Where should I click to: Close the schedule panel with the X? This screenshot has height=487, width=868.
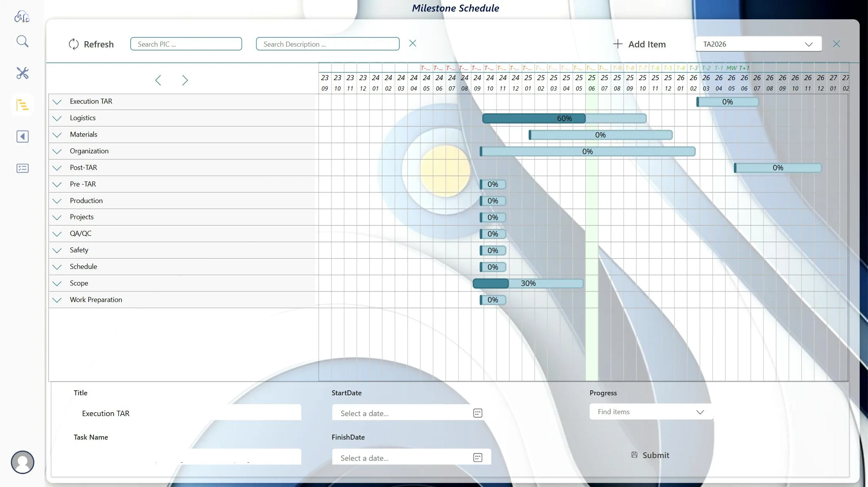coord(836,44)
